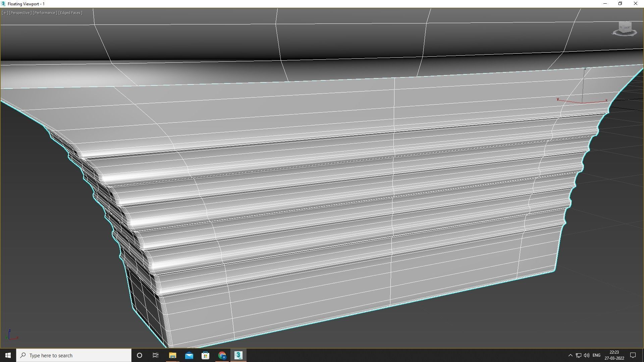
Task: Click the ENG language indicator
Action: pyautogui.click(x=596, y=355)
